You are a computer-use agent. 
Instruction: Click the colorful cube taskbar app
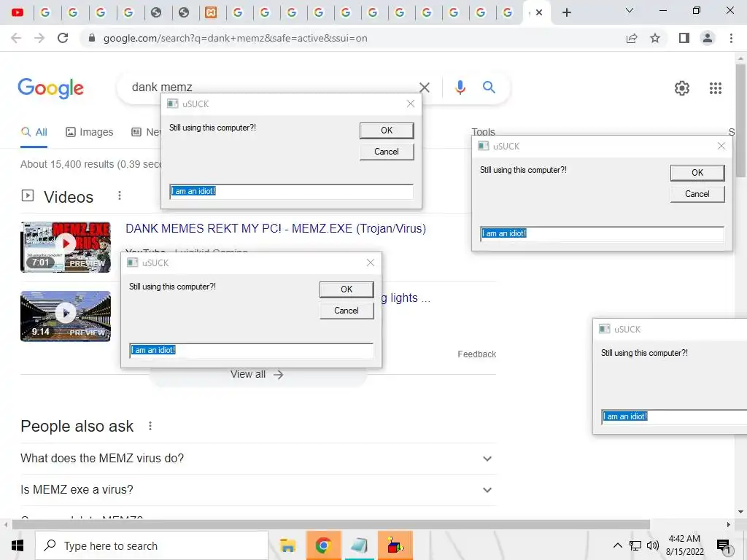pos(395,545)
